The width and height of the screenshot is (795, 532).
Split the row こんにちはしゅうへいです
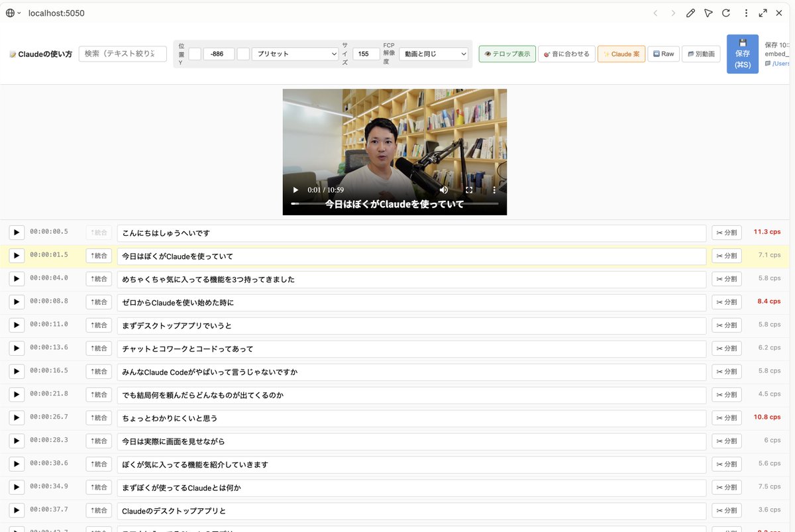click(x=726, y=233)
